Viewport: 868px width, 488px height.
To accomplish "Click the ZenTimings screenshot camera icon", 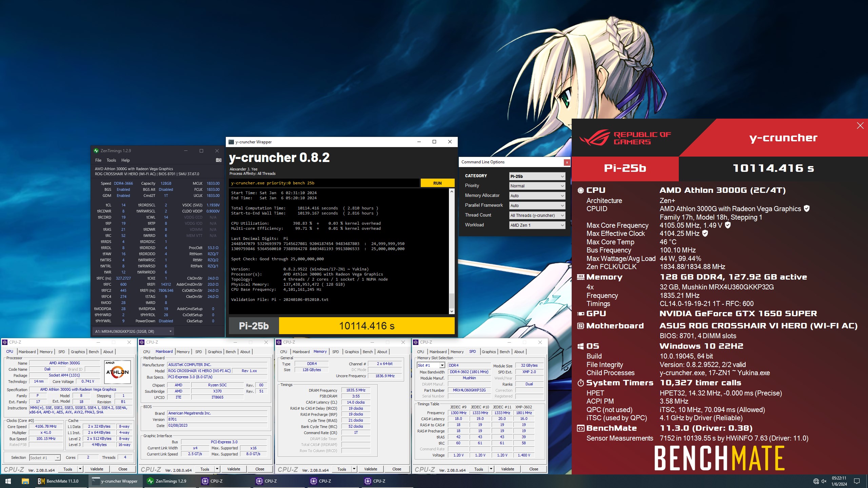I will pyautogui.click(x=219, y=160).
